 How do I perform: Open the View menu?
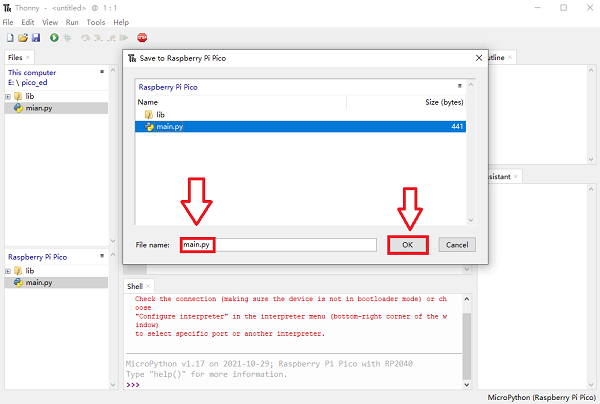point(50,22)
